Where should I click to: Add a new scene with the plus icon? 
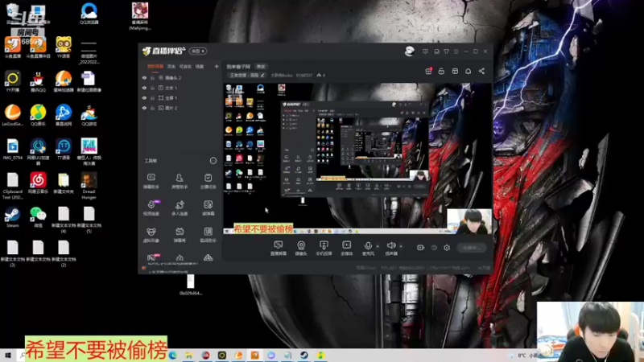tap(217, 66)
